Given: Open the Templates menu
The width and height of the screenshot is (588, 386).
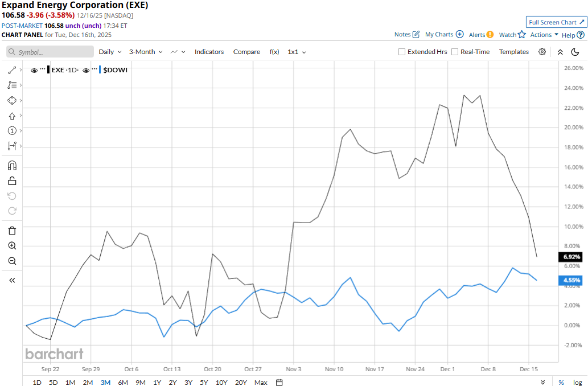Looking at the screenshot, I should coord(514,52).
